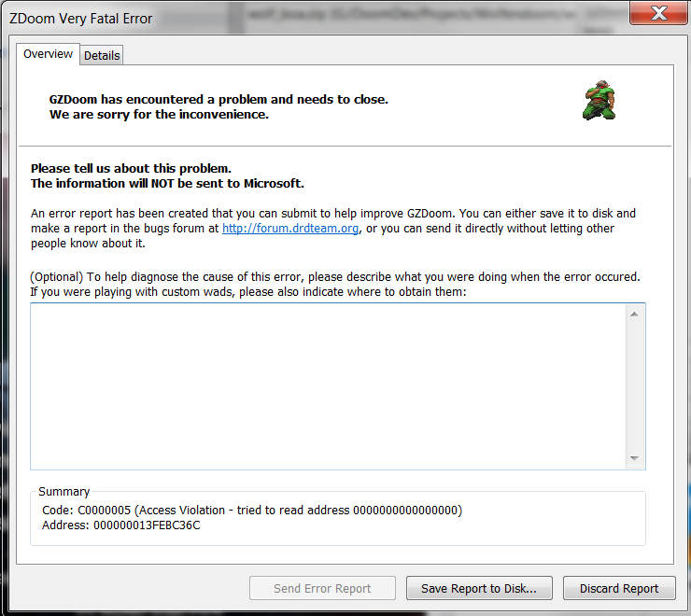This screenshot has width=691, height=616.
Task: Click inside the error description text box
Action: point(327,385)
